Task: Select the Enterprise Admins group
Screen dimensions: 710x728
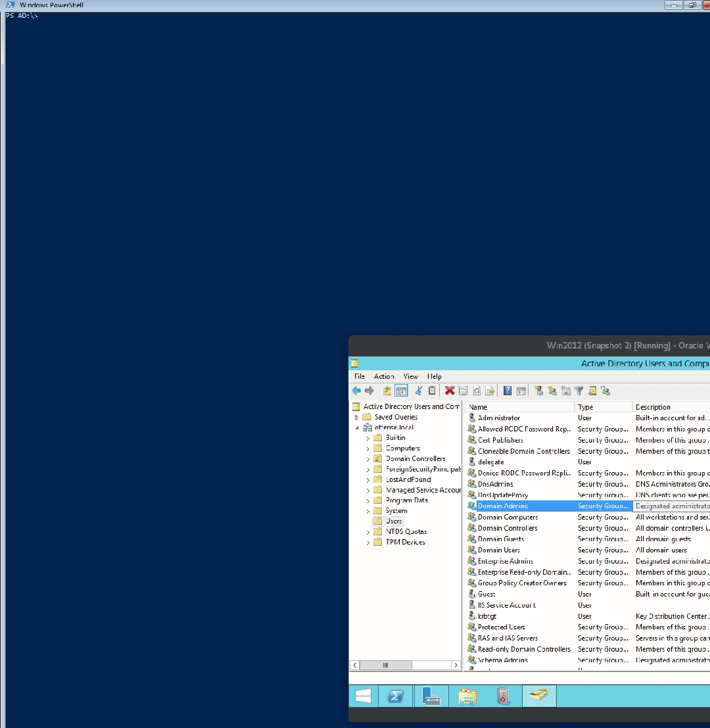Action: [x=506, y=562]
